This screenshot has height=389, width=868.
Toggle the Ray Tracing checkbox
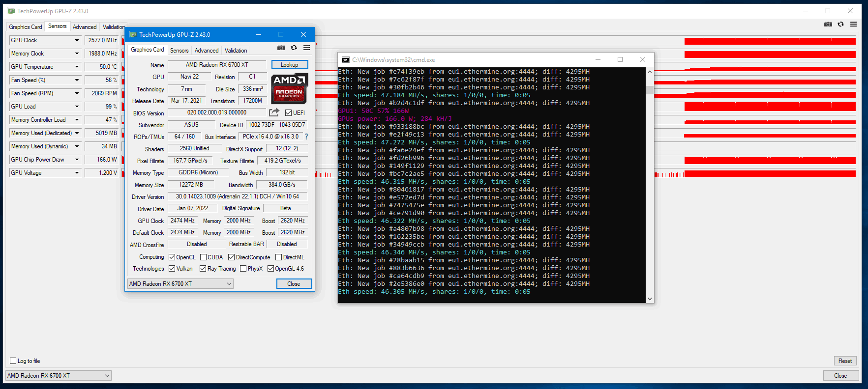203,269
